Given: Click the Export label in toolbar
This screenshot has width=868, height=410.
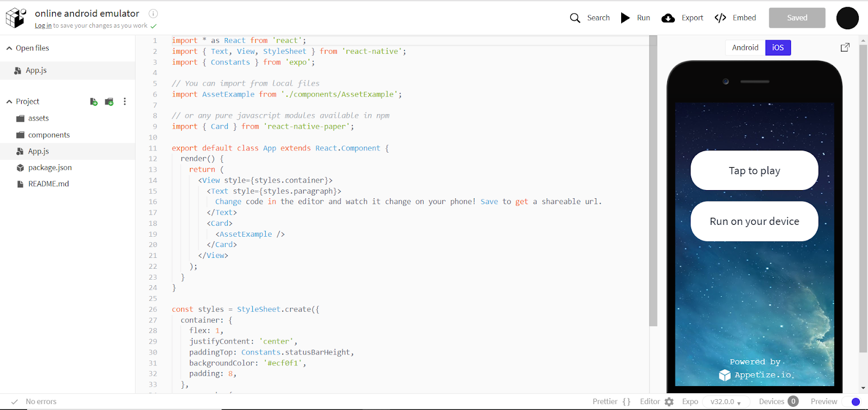Looking at the screenshot, I should click(692, 18).
